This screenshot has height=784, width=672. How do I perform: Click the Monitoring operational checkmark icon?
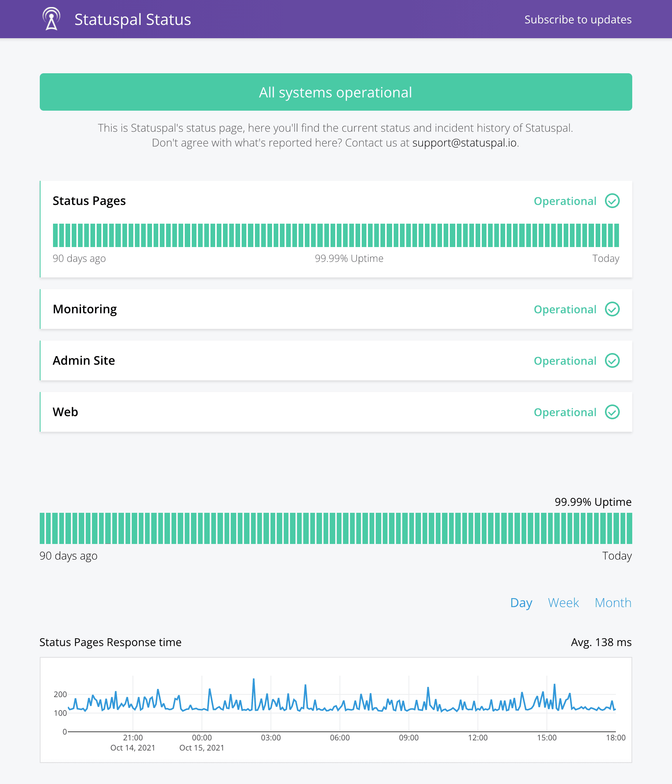[x=612, y=309]
